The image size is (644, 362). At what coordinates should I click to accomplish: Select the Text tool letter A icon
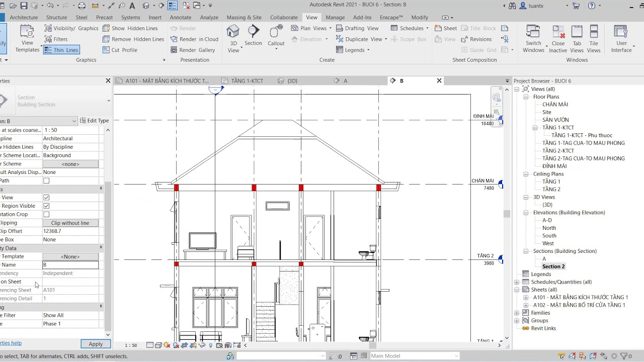pos(132,6)
